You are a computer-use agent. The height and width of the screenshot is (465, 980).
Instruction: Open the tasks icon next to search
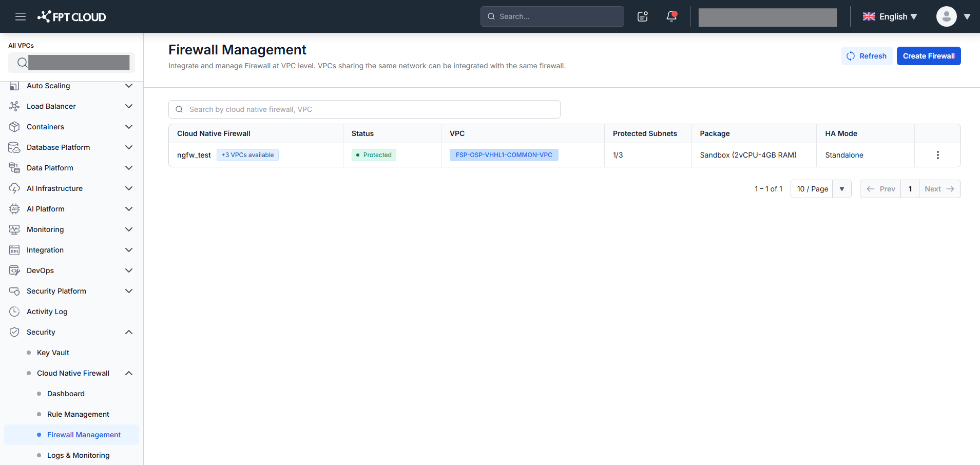tap(643, 16)
